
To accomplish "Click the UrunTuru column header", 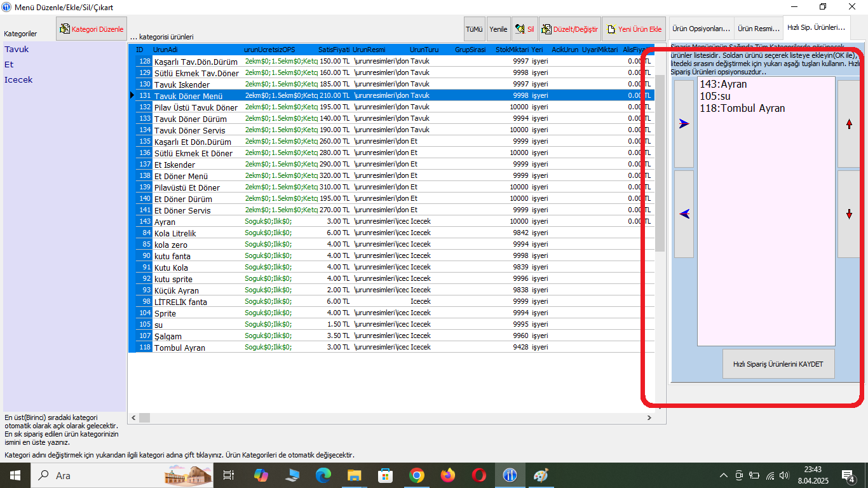I will click(x=424, y=50).
